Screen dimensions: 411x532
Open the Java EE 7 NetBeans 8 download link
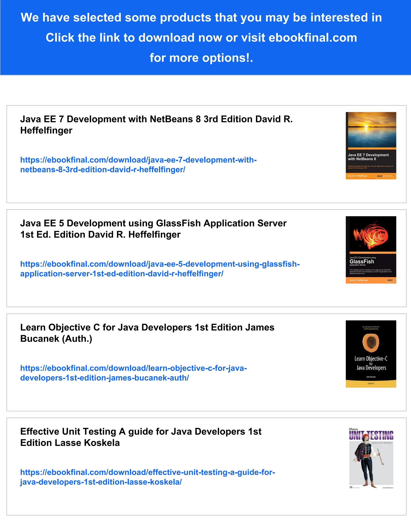point(138,165)
